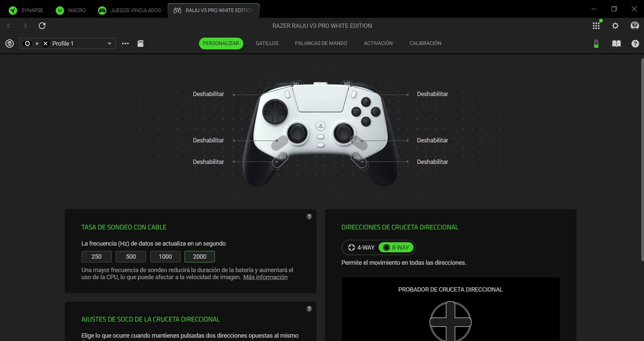Click help icon in wired polling rate panel

click(x=309, y=217)
